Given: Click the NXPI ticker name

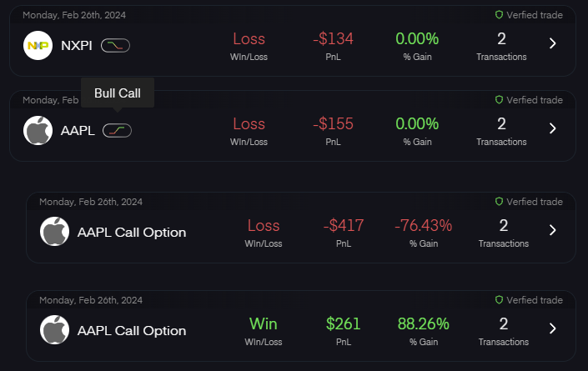Looking at the screenshot, I should click(77, 44).
